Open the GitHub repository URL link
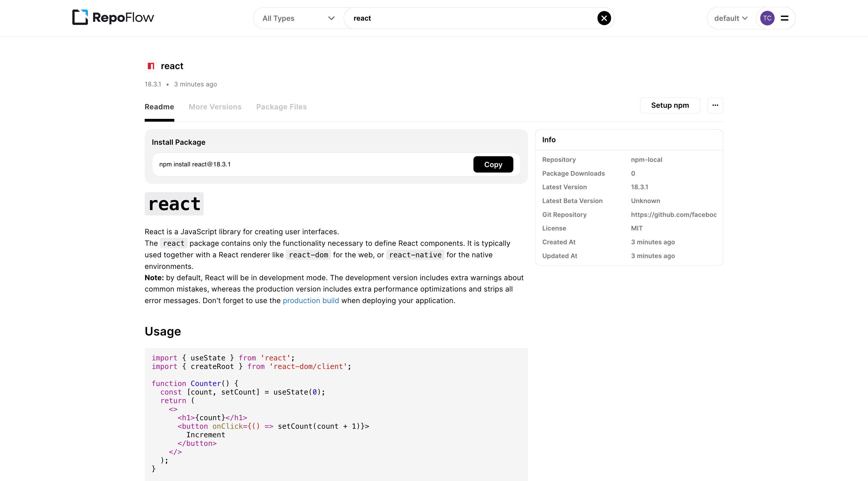Viewport: 868px width, 481px height. [x=673, y=215]
